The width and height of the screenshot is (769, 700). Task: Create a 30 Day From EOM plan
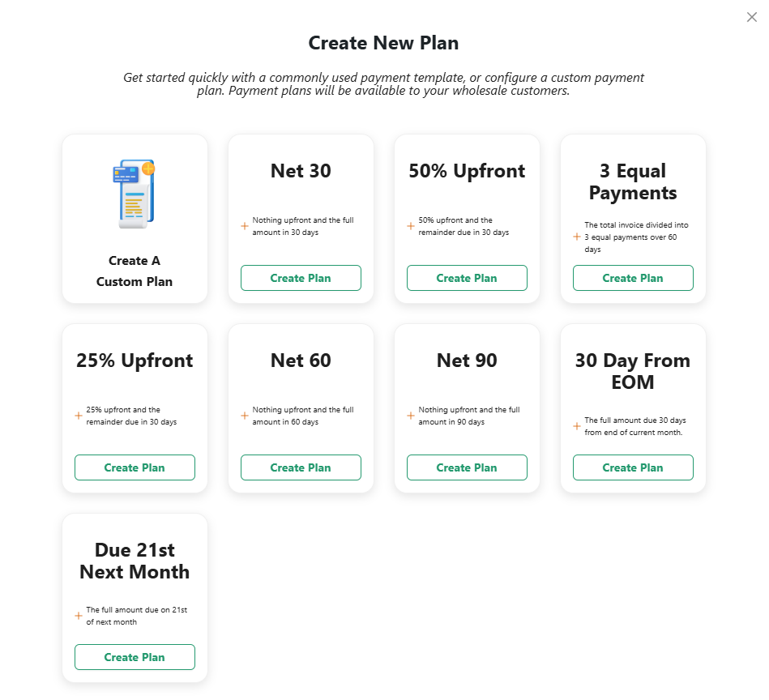point(633,467)
